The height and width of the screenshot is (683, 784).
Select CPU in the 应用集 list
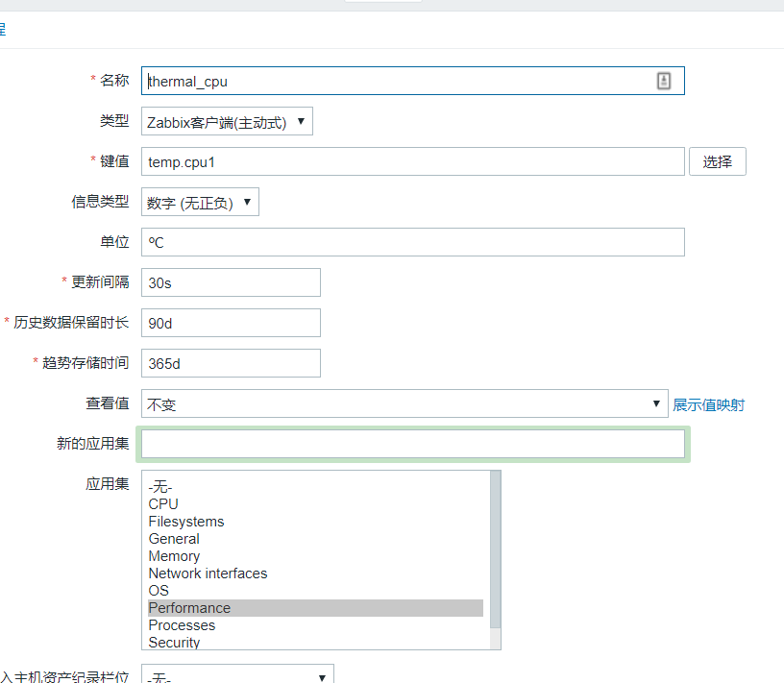(x=315, y=504)
